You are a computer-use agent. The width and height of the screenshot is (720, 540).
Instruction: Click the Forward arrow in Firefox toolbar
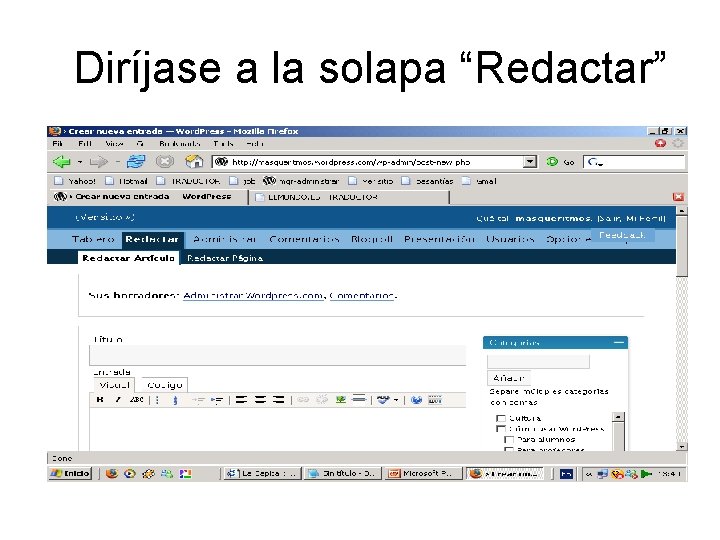click(x=98, y=162)
